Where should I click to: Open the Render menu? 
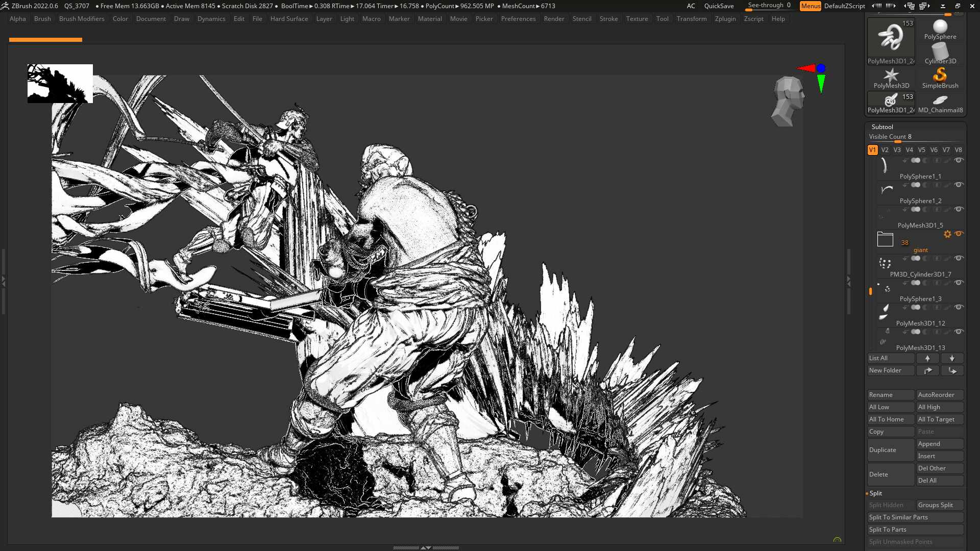coord(554,19)
